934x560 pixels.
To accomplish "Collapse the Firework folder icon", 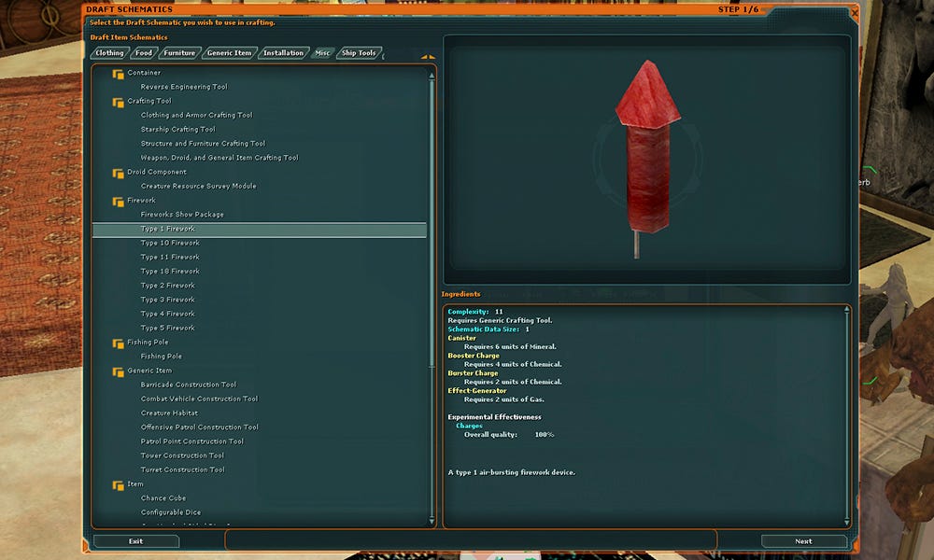I will pos(118,202).
